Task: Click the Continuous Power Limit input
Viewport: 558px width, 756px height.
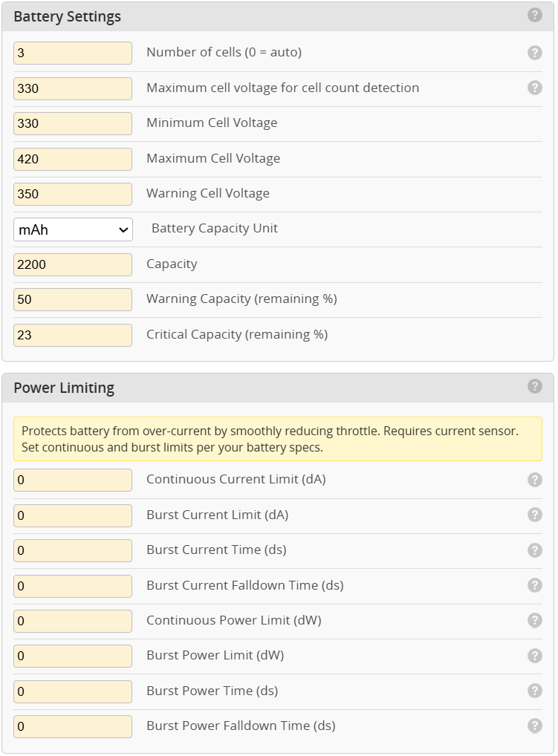Action: tap(73, 621)
